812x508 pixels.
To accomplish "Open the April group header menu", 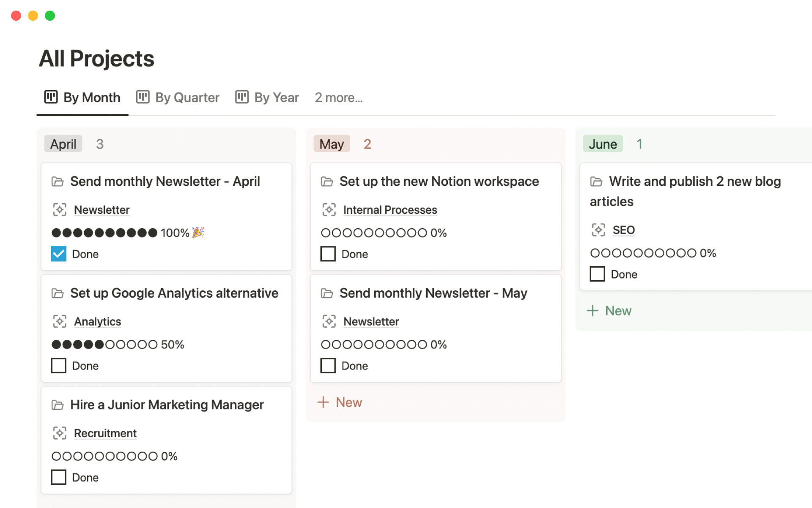I will click(63, 144).
